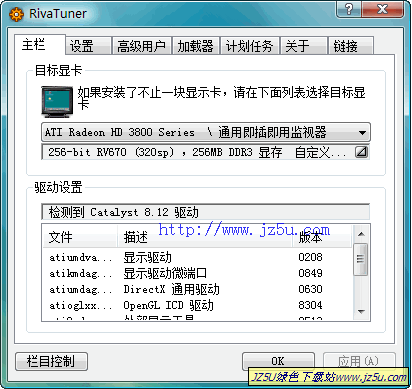The image size is (412, 389).
Task: Click the RivaTuner gear icon in title bar
Action: coord(16,14)
